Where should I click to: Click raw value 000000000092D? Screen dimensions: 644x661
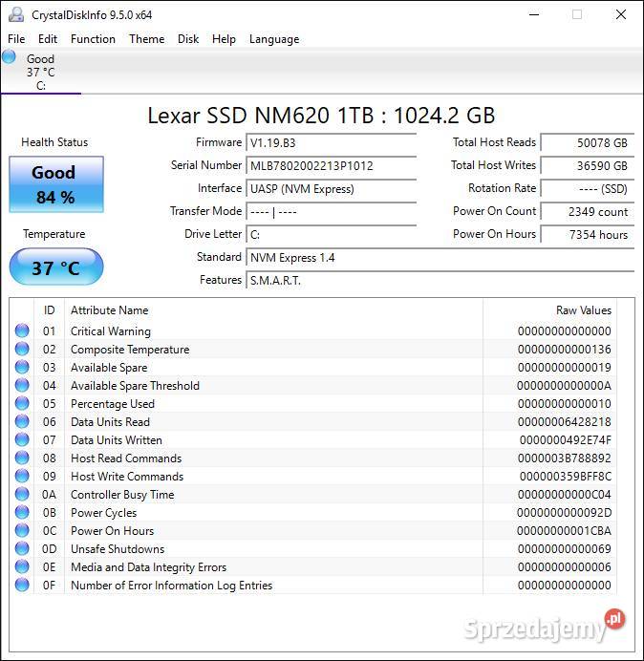pyautogui.click(x=565, y=513)
